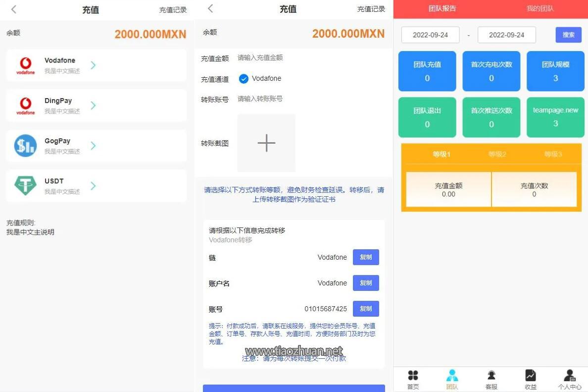Click the GogPay payment logo
The image size is (588, 392).
(25, 146)
